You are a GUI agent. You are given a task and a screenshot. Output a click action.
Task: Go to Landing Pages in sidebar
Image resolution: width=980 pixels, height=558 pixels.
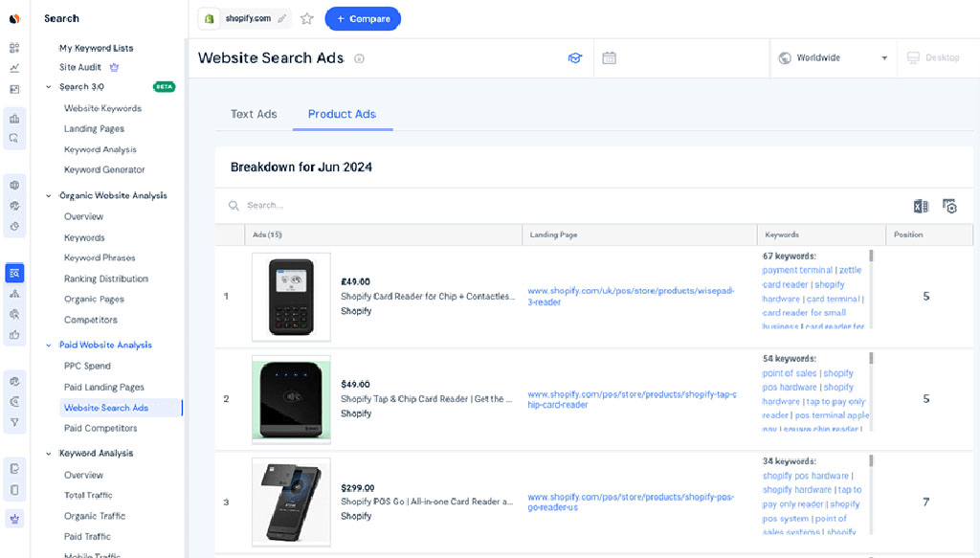(x=94, y=128)
